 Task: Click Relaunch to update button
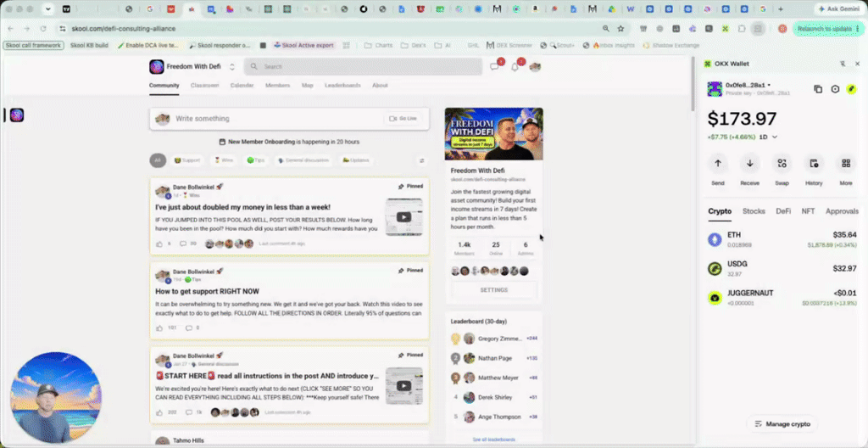click(x=828, y=28)
